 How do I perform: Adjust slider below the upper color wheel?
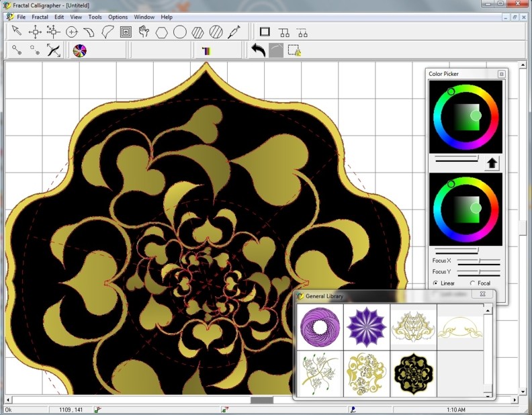tap(457, 158)
